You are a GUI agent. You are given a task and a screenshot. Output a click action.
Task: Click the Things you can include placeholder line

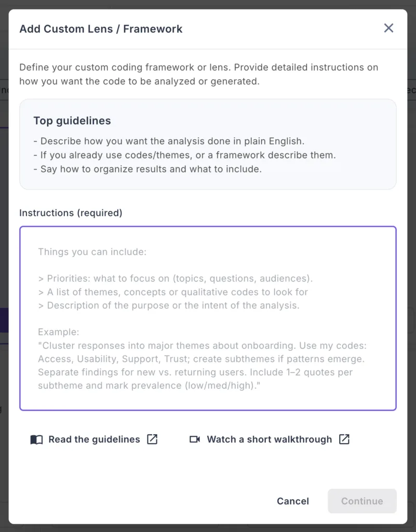click(92, 252)
